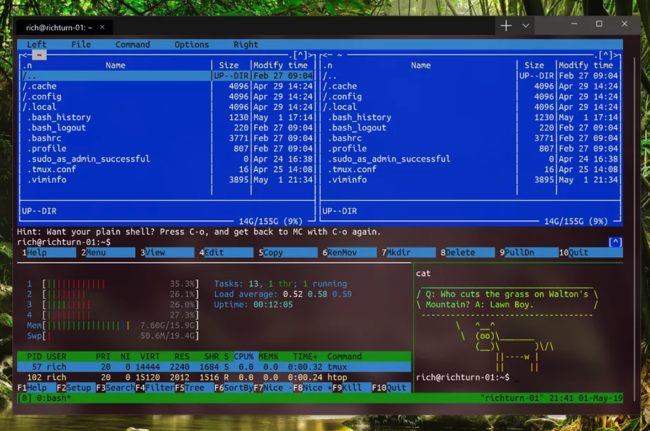The image size is (650, 431).
Task: Click the htop F2 Setup key
Action: pyautogui.click(x=76, y=387)
